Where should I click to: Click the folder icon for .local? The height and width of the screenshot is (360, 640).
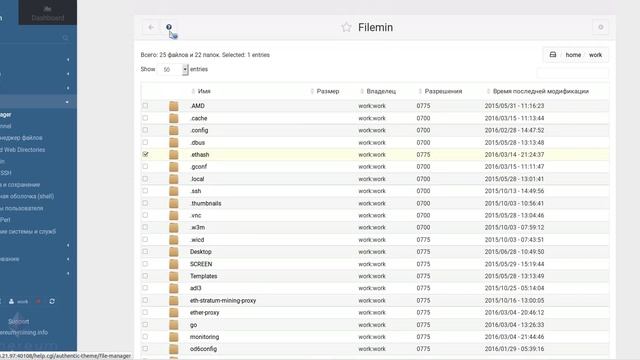click(x=173, y=179)
